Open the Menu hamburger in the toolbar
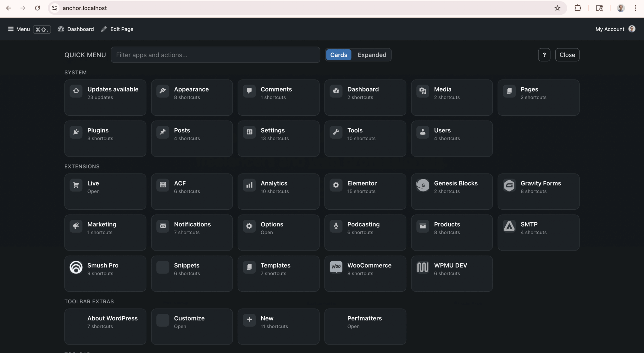The height and width of the screenshot is (353, 644). (19, 29)
